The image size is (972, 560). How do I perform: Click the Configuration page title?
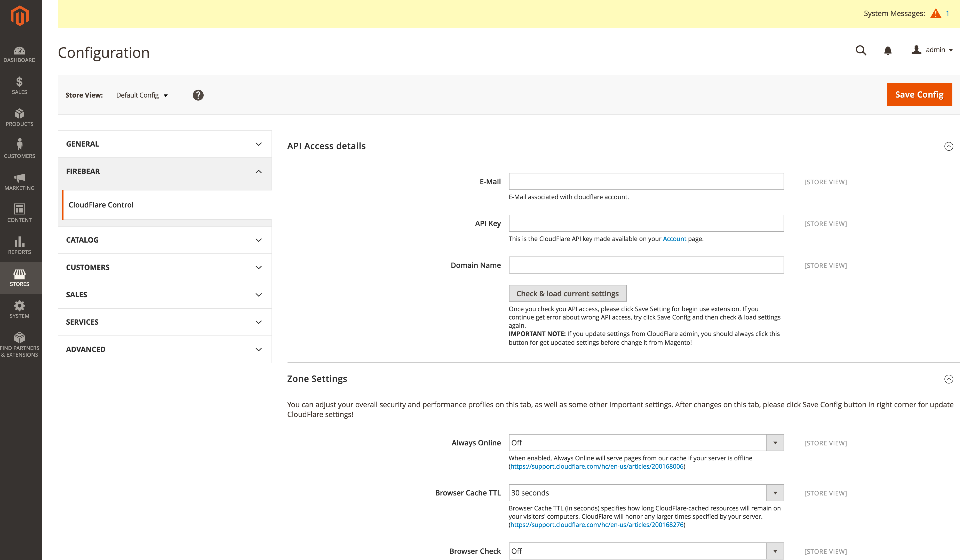103,53
